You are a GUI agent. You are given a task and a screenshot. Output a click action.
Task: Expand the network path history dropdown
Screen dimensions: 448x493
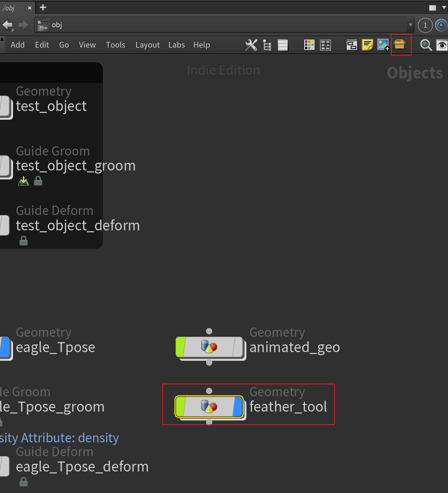410,25
